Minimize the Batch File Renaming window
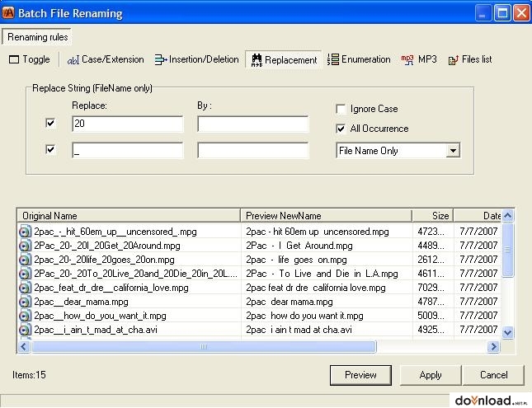The image size is (532, 408). coord(483,13)
